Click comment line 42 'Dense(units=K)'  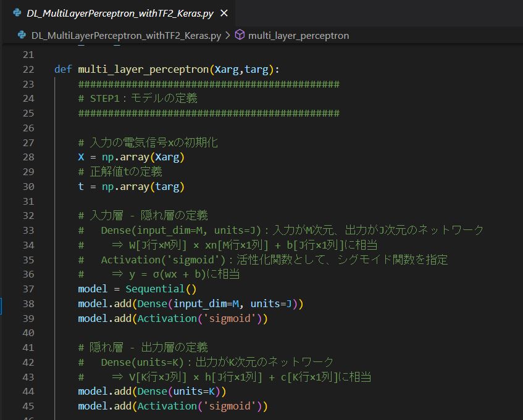pos(206,362)
